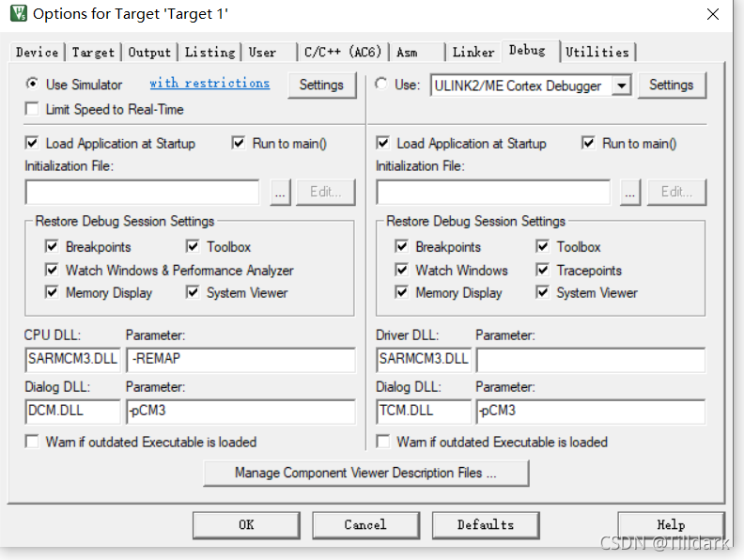Image resolution: width=744 pixels, height=560 pixels.
Task: Open the C/C++ (AC6) tab
Action: pyautogui.click(x=343, y=52)
